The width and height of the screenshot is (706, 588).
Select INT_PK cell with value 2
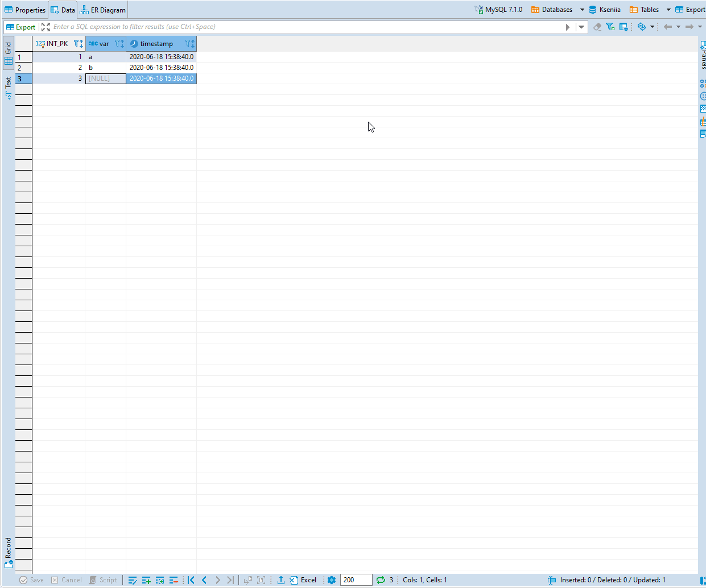(x=59, y=68)
